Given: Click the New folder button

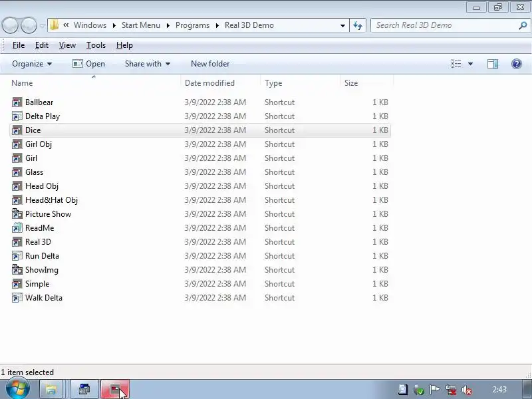Looking at the screenshot, I should [x=210, y=64].
